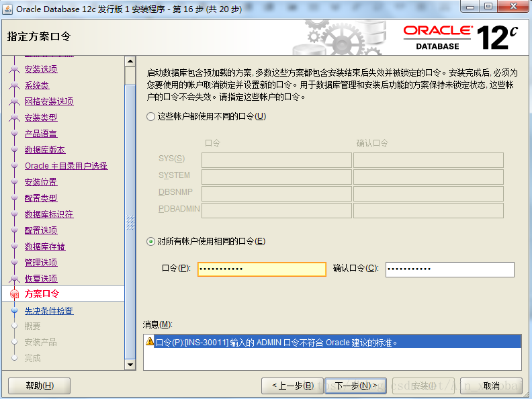Screen dimensions: 532x399
Task: Click the 取消 button
Action: click(x=491, y=386)
